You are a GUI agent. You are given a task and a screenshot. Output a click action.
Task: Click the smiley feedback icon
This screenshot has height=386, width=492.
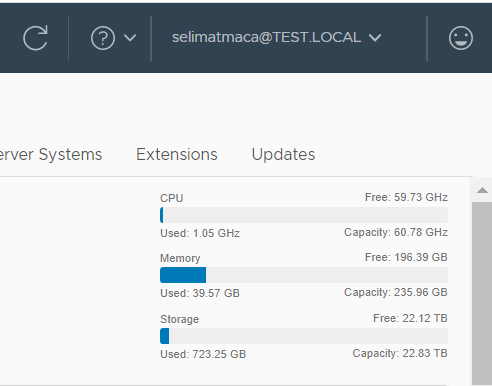(x=461, y=38)
